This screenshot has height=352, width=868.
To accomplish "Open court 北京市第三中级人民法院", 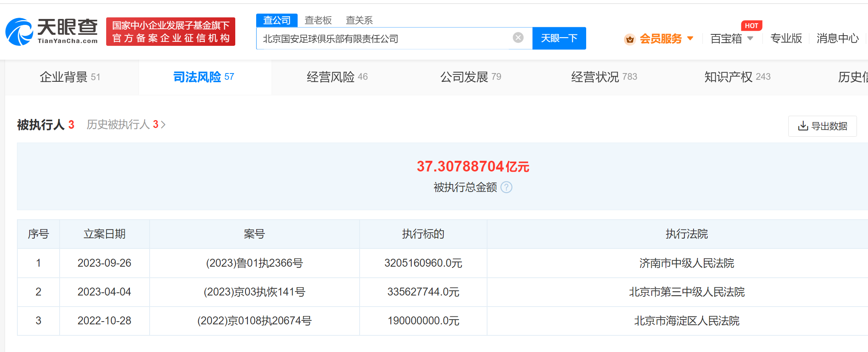I will pos(687,292).
